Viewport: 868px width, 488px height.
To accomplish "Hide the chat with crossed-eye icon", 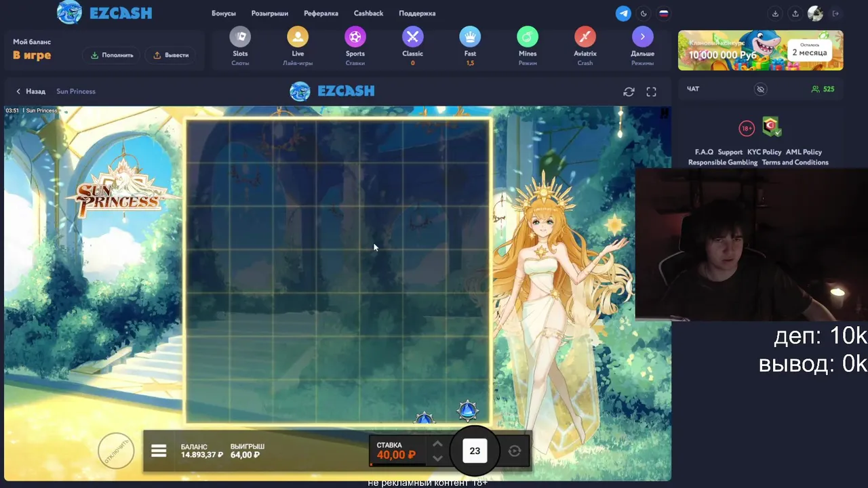I will click(x=761, y=89).
